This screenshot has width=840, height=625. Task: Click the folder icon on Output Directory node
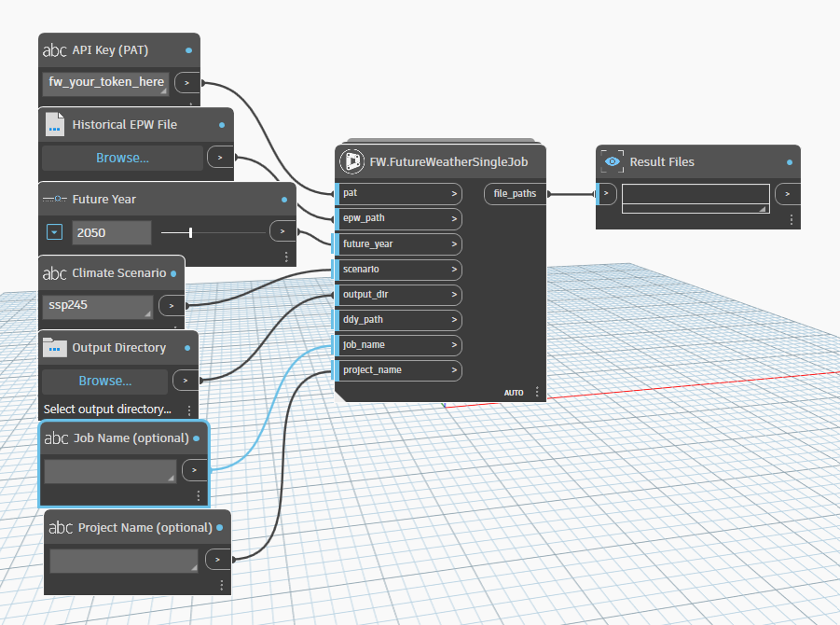[56, 347]
